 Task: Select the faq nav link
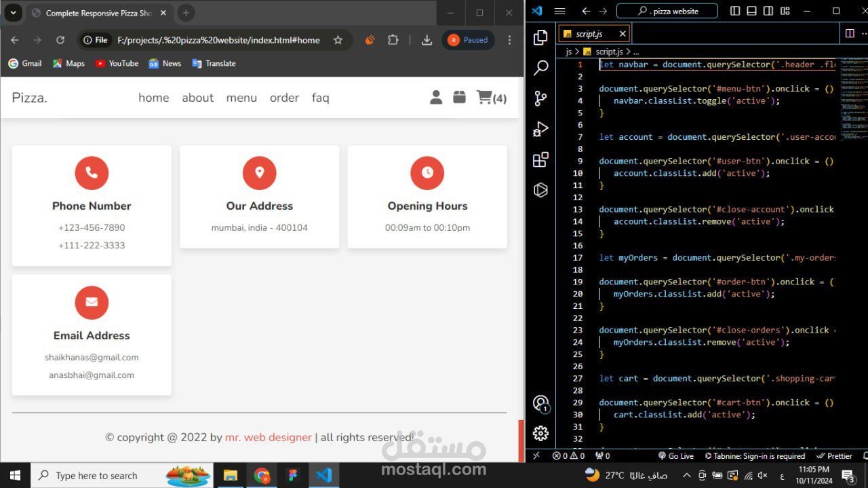(x=320, y=98)
